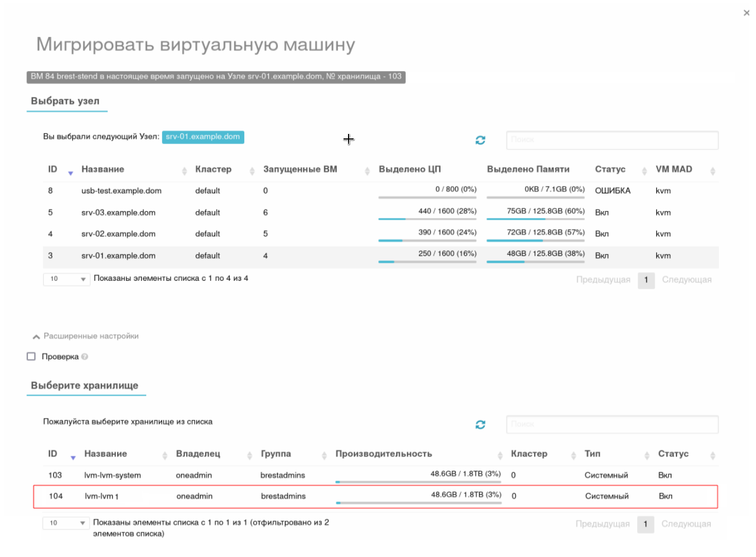Open node table page size dropdown
Viewport: 756px width, 557px height.
pos(67,279)
